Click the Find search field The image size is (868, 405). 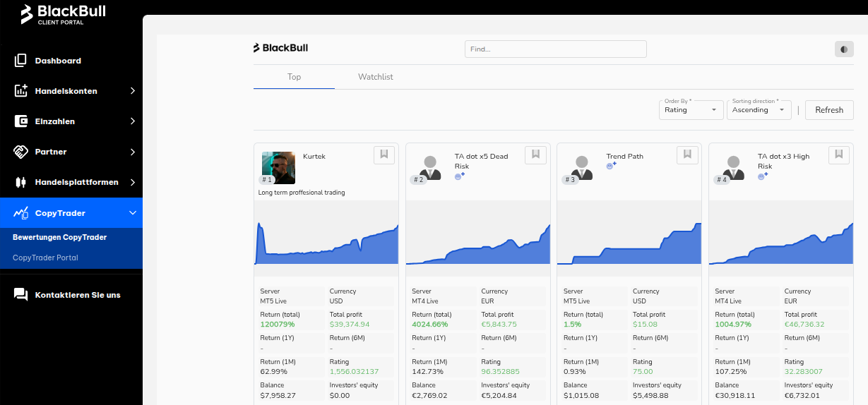(556, 49)
